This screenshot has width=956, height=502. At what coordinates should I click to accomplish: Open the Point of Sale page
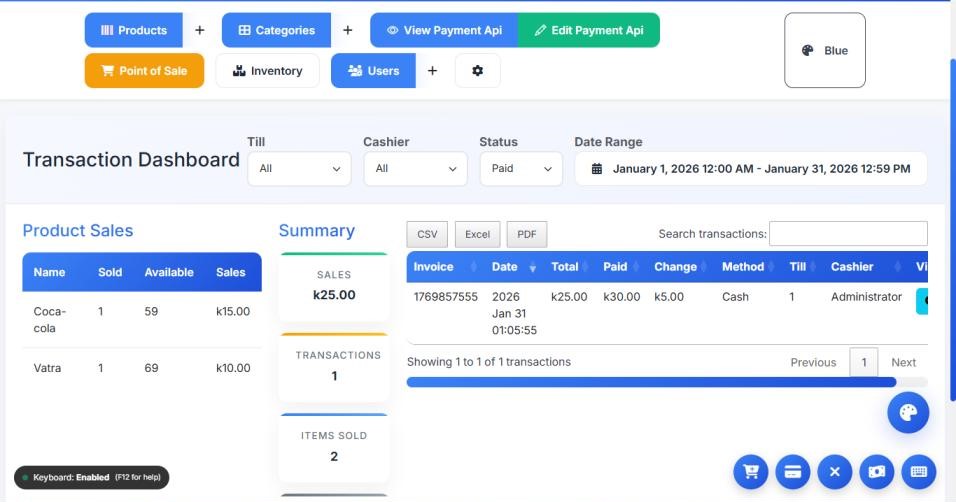pyautogui.click(x=144, y=71)
